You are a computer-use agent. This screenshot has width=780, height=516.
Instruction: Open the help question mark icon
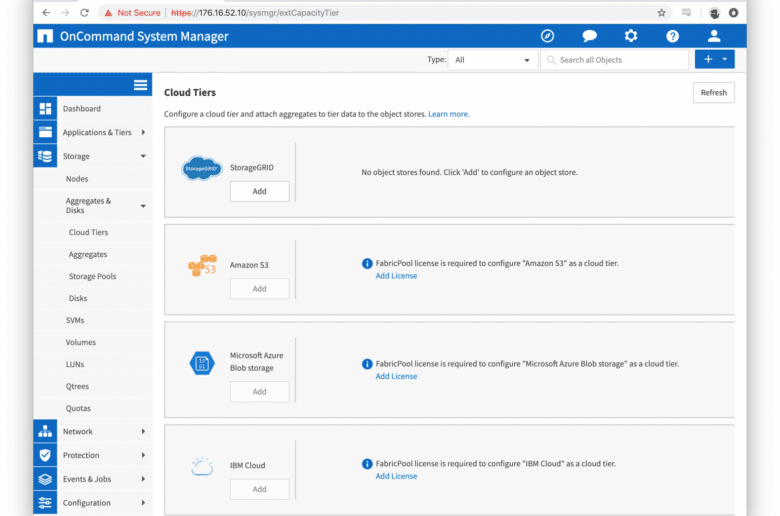pyautogui.click(x=673, y=36)
